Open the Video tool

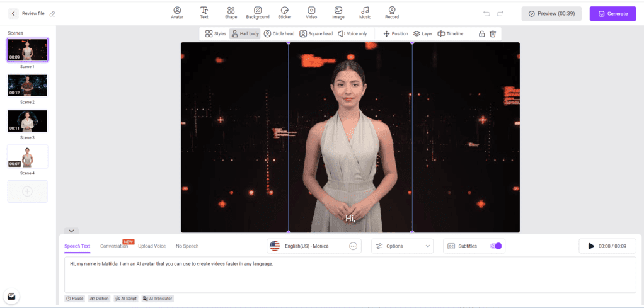coord(311,13)
